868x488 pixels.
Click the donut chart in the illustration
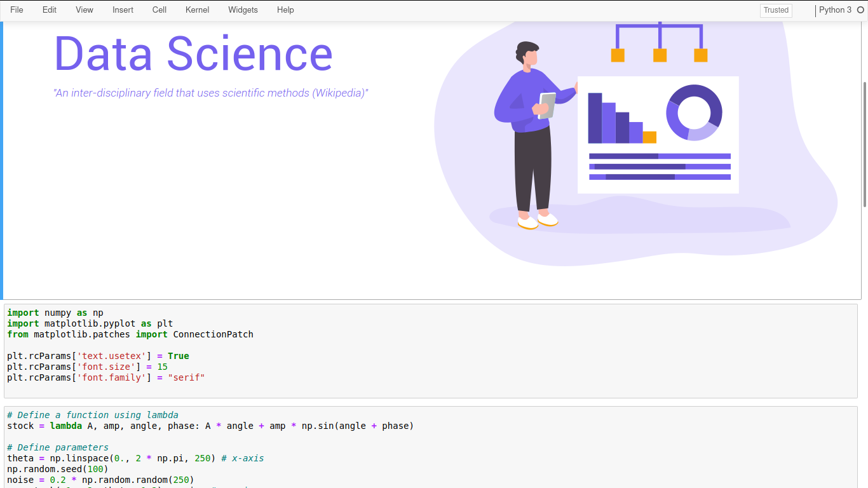[694, 112]
